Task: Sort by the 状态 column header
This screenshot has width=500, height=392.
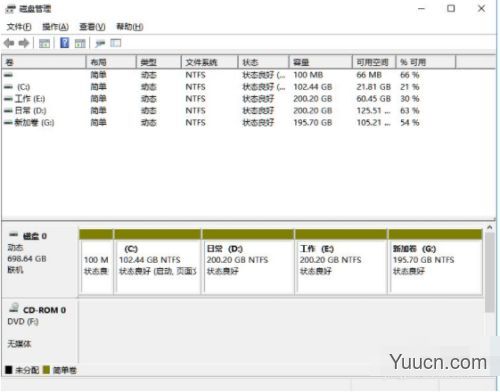Action: click(263, 62)
